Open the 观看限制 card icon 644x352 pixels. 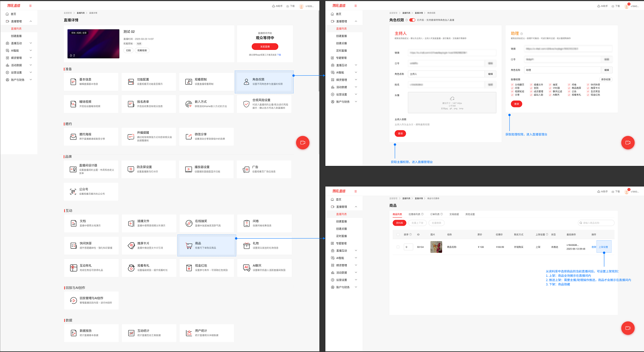click(x=189, y=82)
